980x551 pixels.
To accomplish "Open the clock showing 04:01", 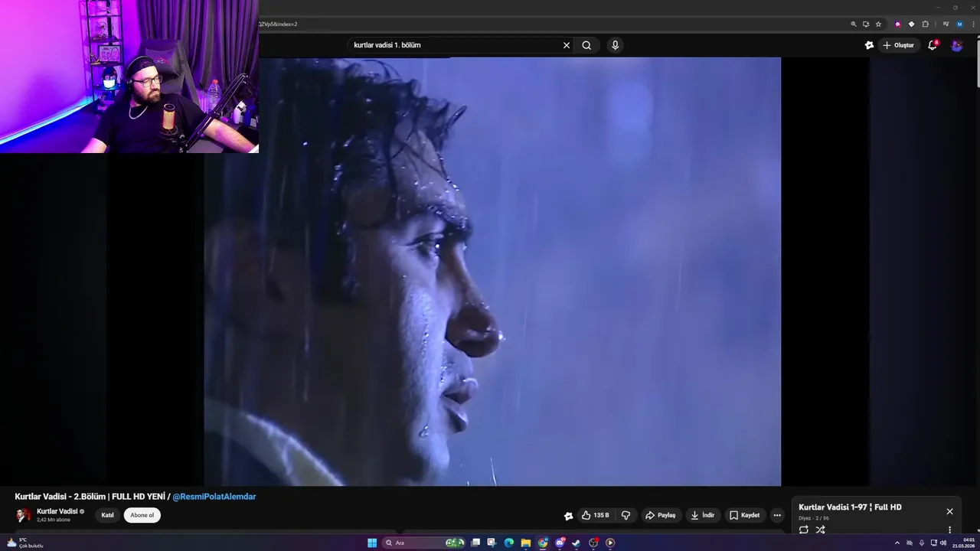I will click(963, 543).
